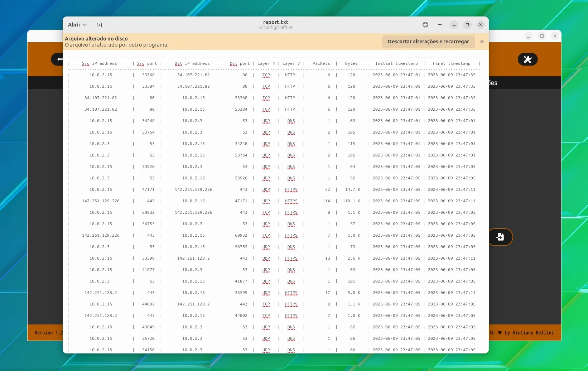Click source port 60932 value
The height and width of the screenshot is (371, 588).
pos(148,212)
